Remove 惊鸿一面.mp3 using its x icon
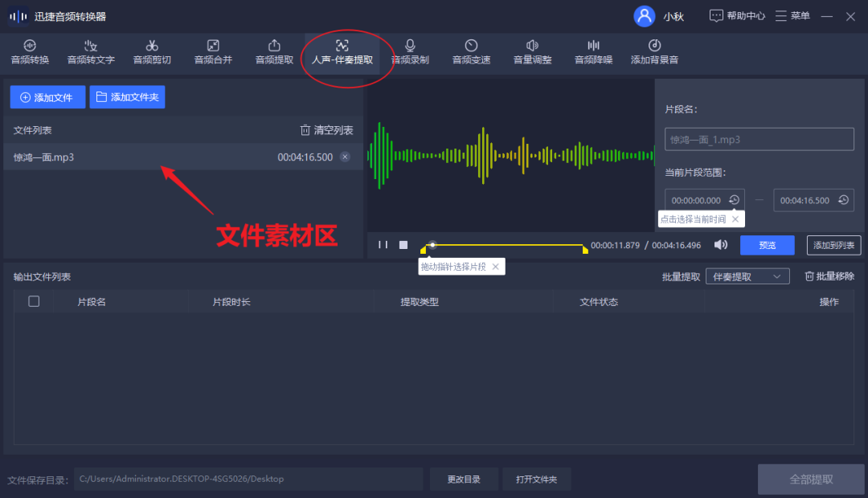Image resolution: width=868 pixels, height=498 pixels. tap(345, 157)
